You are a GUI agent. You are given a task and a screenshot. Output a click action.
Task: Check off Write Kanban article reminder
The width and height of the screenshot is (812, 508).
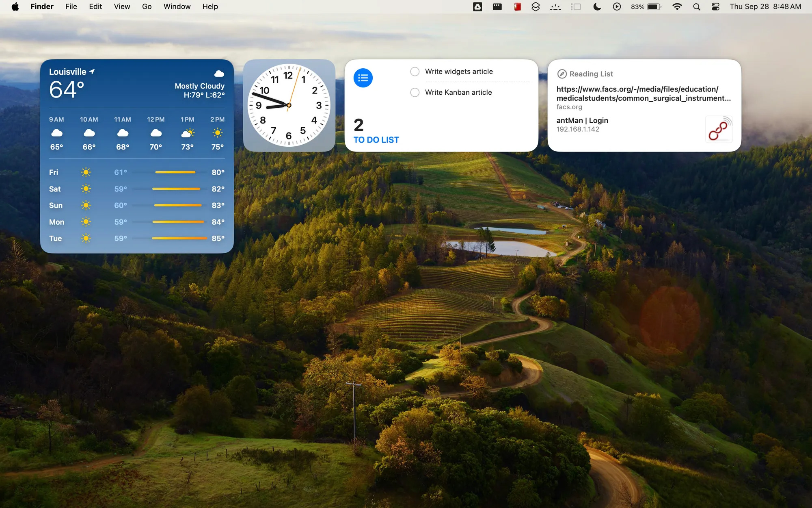pos(415,93)
